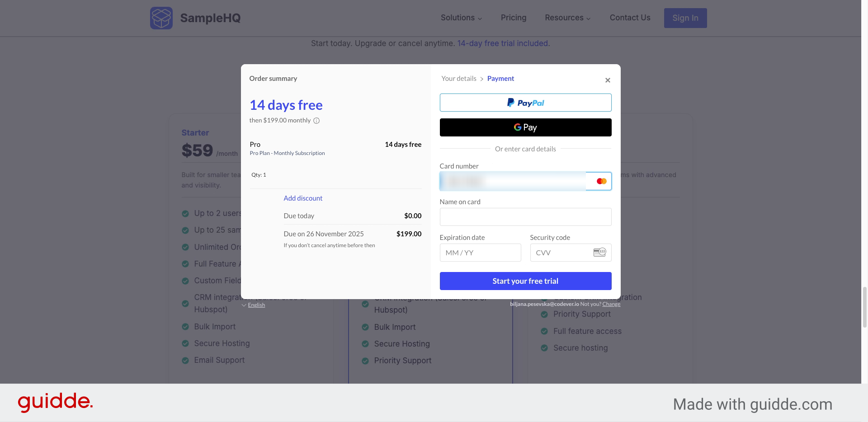Click the info icon next to $199.00 monthly
The image size is (868, 422).
coord(316,121)
